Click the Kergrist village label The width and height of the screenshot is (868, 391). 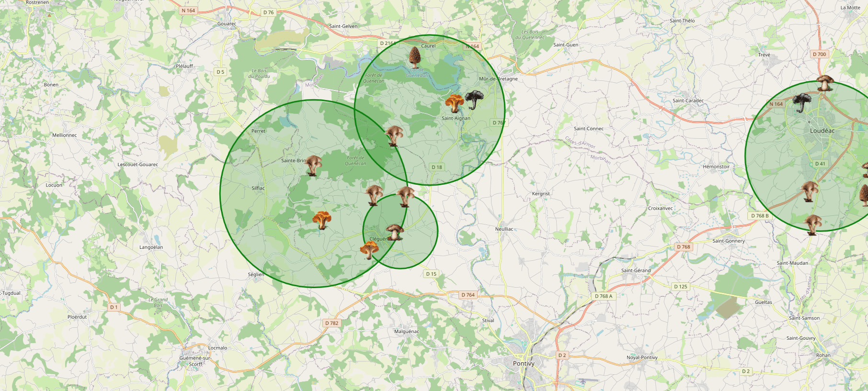[541, 194]
